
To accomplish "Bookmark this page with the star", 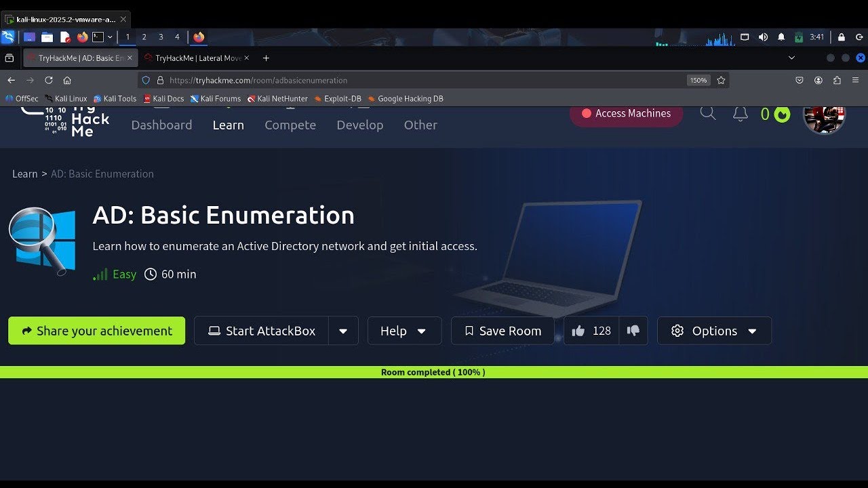I will pyautogui.click(x=721, y=80).
